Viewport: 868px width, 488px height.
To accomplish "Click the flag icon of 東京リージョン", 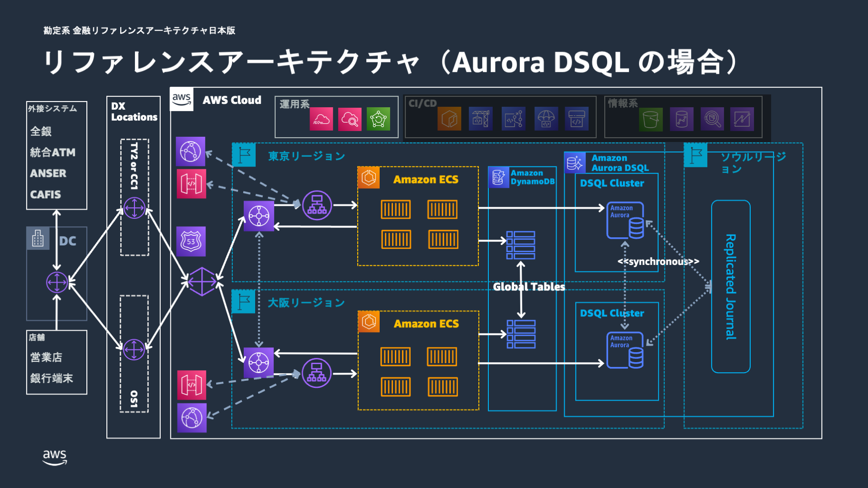I will point(244,155).
